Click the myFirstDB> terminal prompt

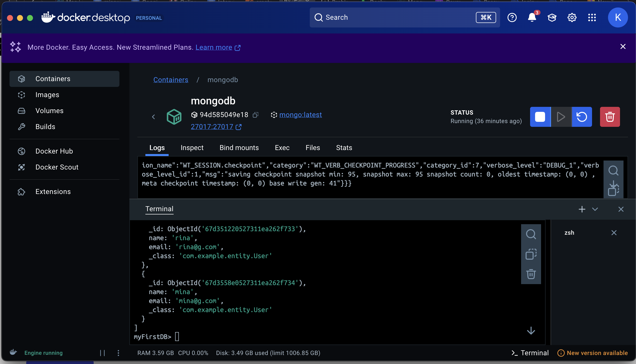pos(152,337)
